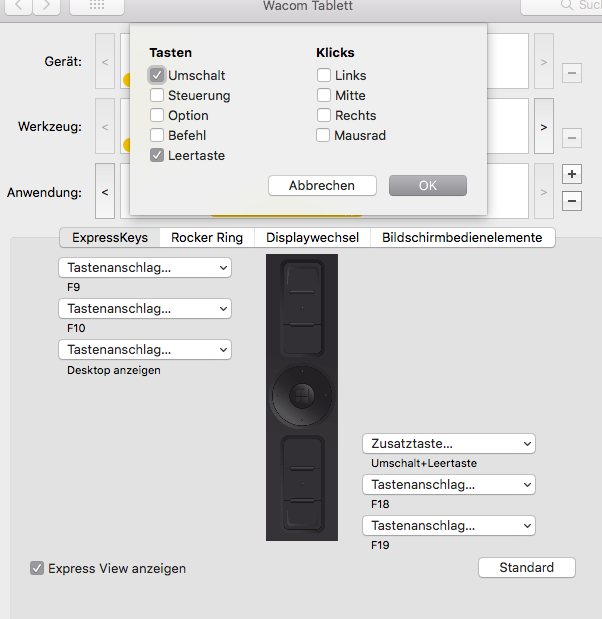Uncheck the Umschalt checkbox
Viewport: 602px width, 619px height.
pos(157,75)
